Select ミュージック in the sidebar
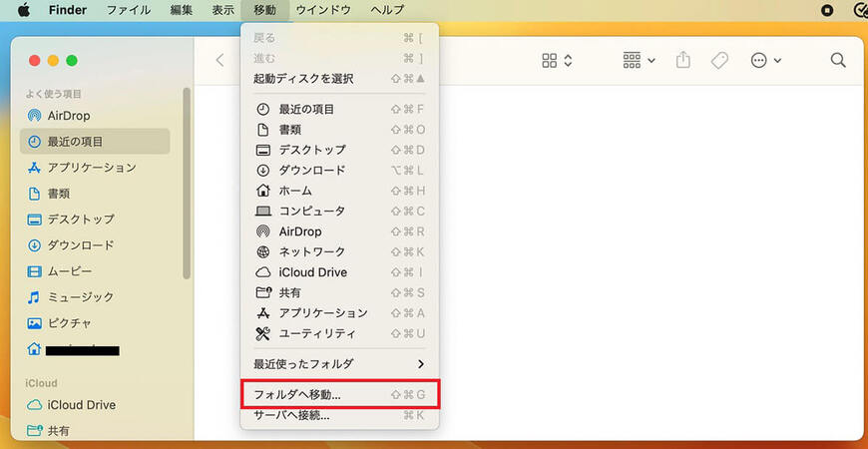The width and height of the screenshot is (868, 449). (x=80, y=297)
